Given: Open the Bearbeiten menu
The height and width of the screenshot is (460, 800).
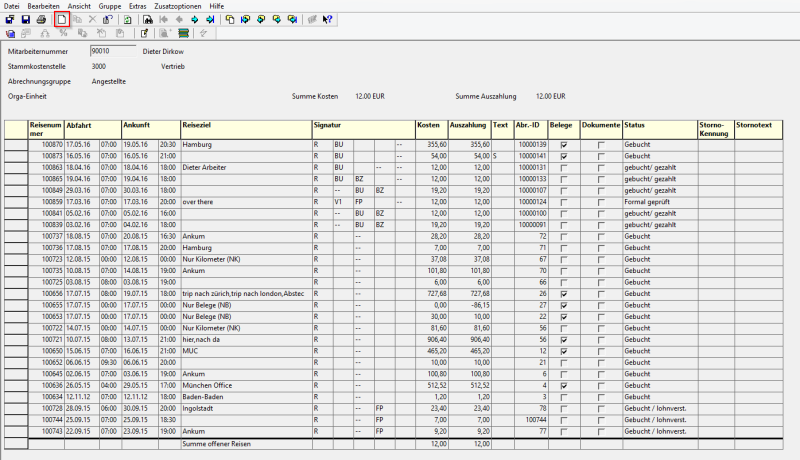Looking at the screenshot, I should coord(43,6).
